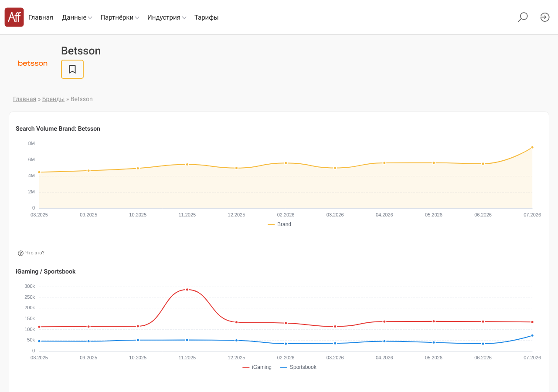558x392 pixels.
Task: Click the 'Search Volume Brand: Betsson' chart title
Action: pos(58,128)
